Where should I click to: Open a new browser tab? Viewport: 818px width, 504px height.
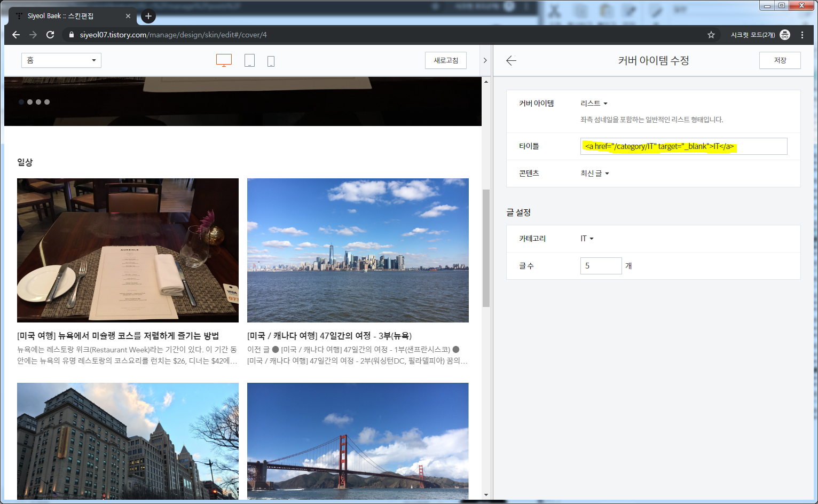click(148, 16)
